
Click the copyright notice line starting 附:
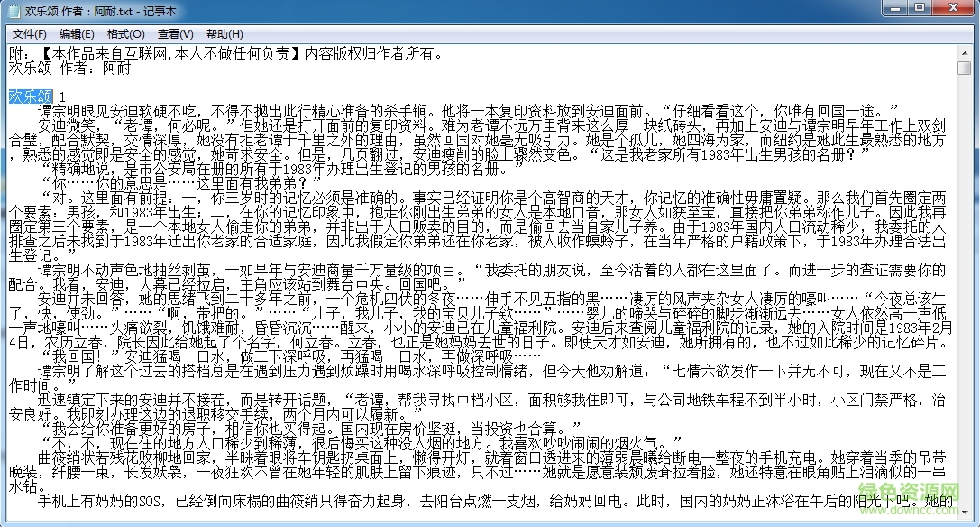[227, 53]
